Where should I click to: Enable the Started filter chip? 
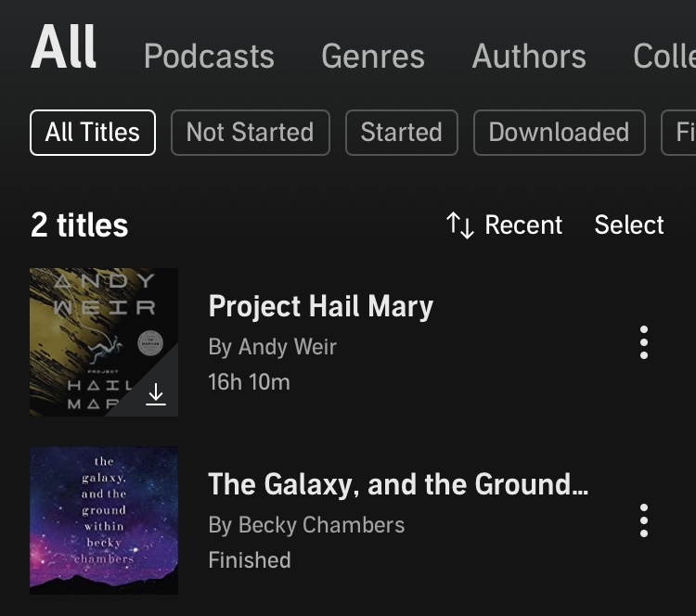(x=401, y=133)
